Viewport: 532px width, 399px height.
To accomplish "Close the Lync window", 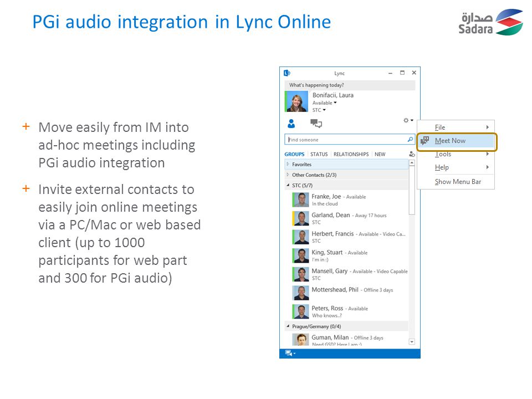I will click(x=414, y=73).
